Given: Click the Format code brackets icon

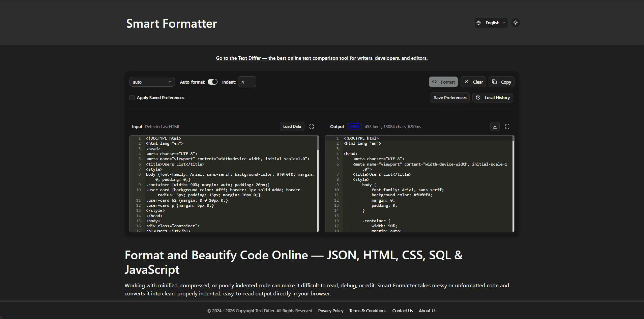Looking at the screenshot, I should (x=435, y=82).
